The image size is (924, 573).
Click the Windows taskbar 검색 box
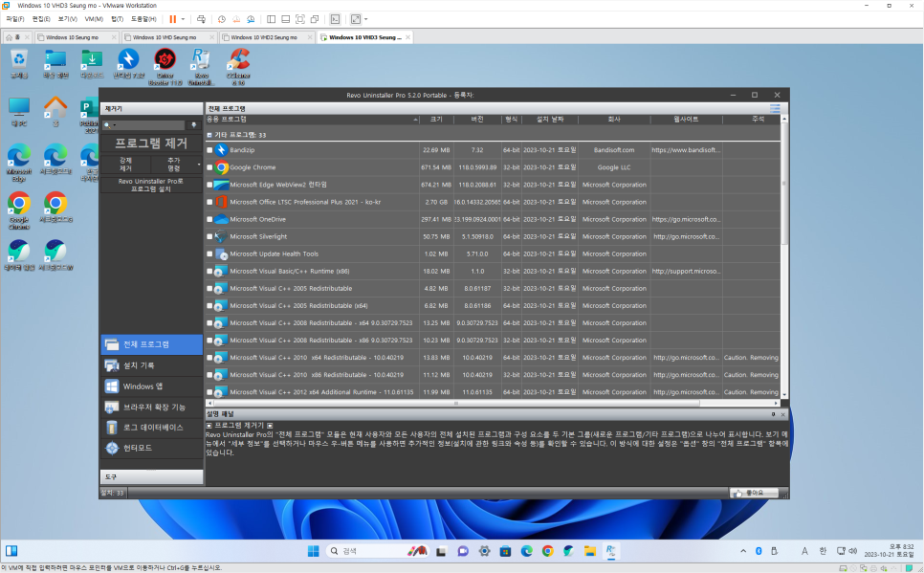point(377,551)
